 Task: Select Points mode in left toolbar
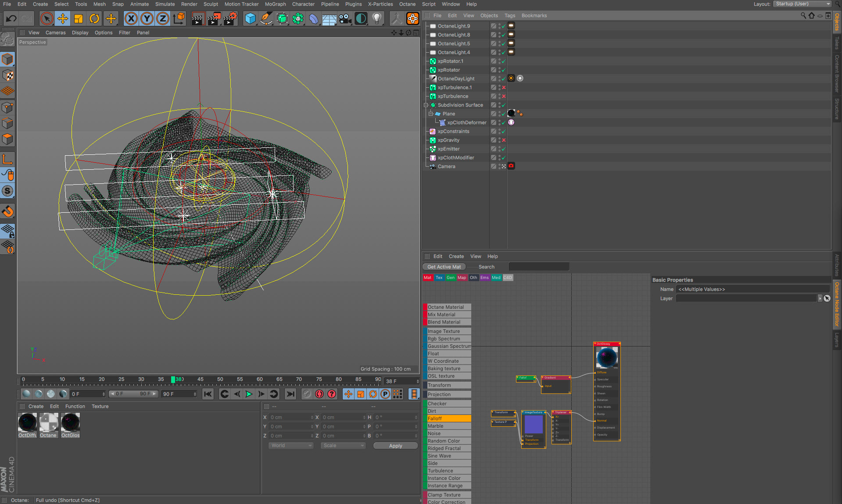click(x=7, y=107)
